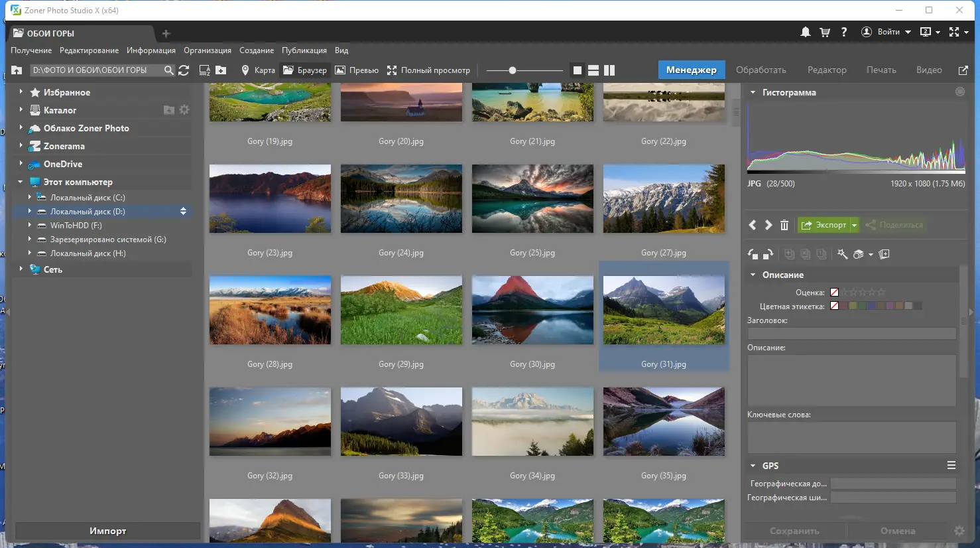Open the Экспорт dropdown arrow

tap(854, 225)
